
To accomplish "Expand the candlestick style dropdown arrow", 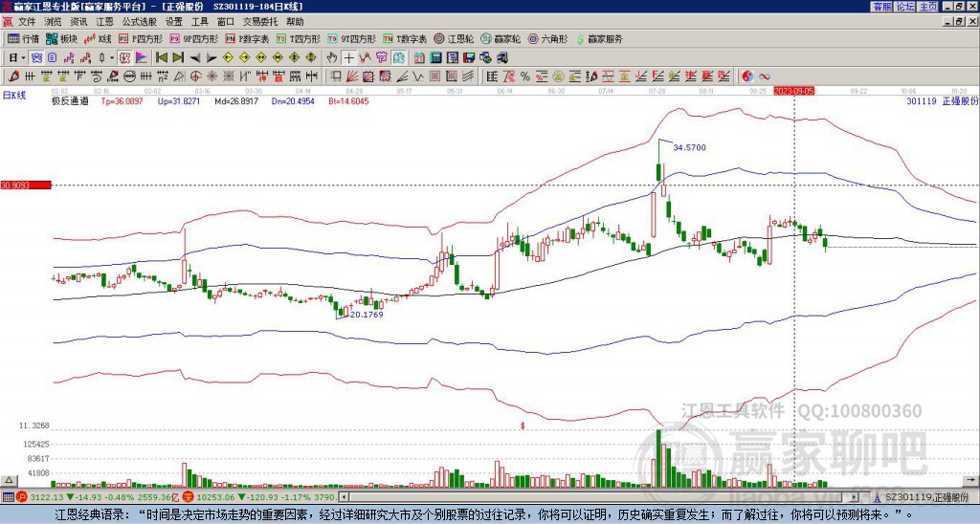I will [x=112, y=58].
